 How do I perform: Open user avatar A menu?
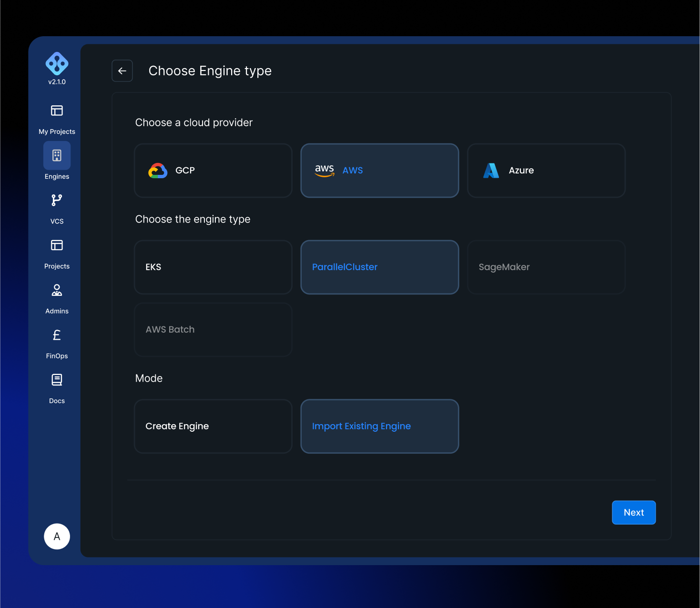coord(57,537)
